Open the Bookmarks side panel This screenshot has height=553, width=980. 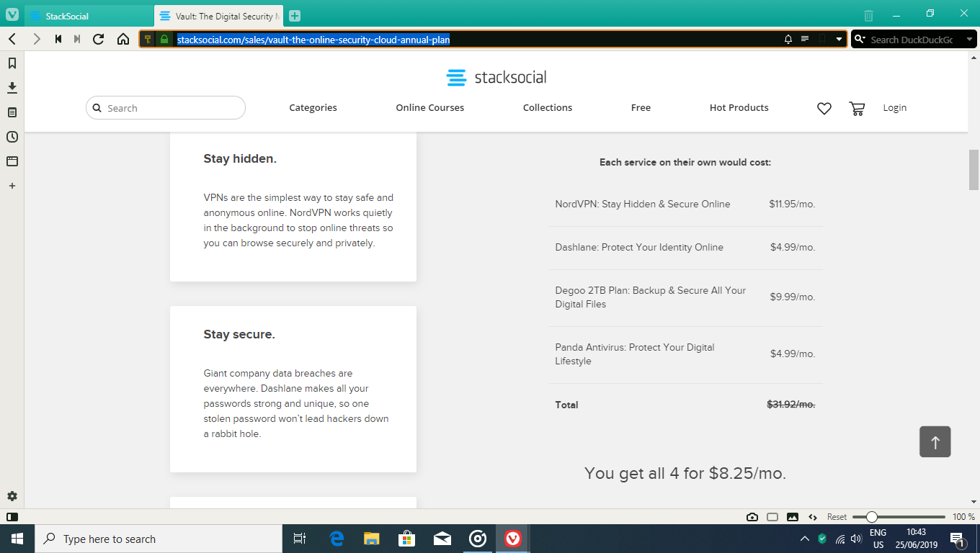pos(12,63)
